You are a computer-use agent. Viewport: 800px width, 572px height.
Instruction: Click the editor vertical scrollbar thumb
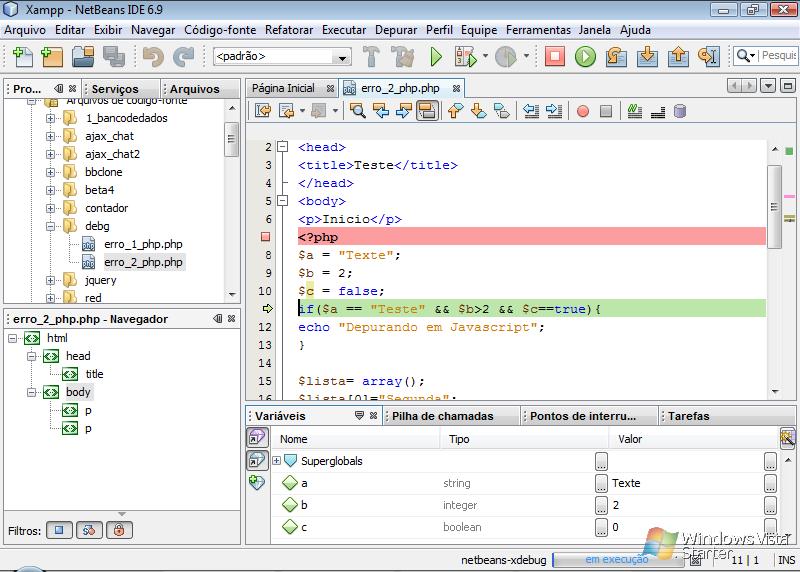(x=774, y=207)
